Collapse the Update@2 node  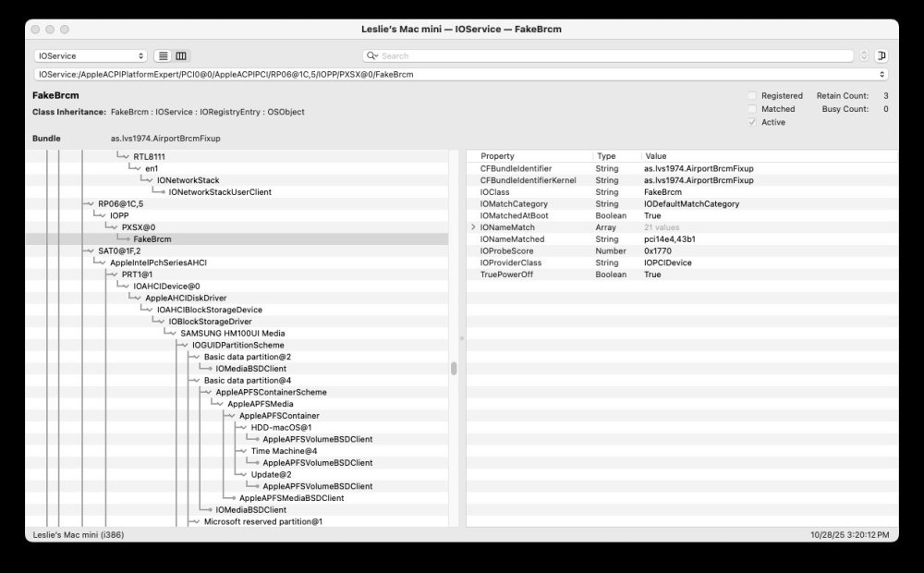(244, 475)
